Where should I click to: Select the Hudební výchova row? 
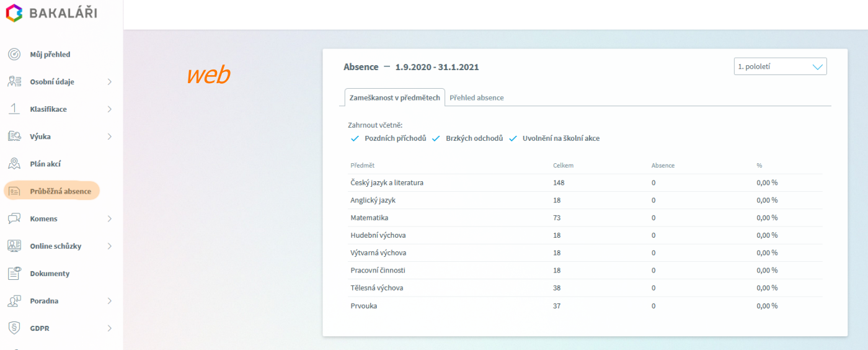586,235
